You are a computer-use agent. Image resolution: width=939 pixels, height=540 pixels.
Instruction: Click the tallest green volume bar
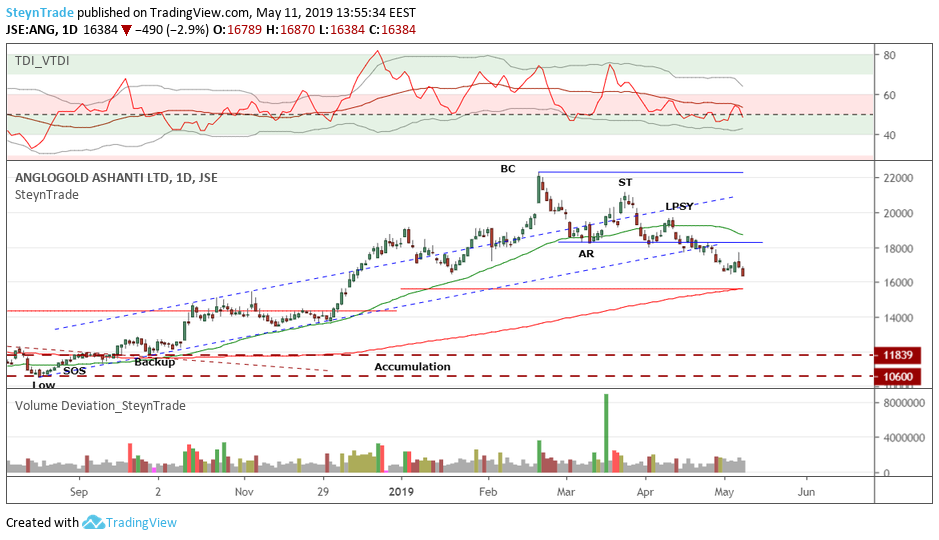(x=606, y=433)
